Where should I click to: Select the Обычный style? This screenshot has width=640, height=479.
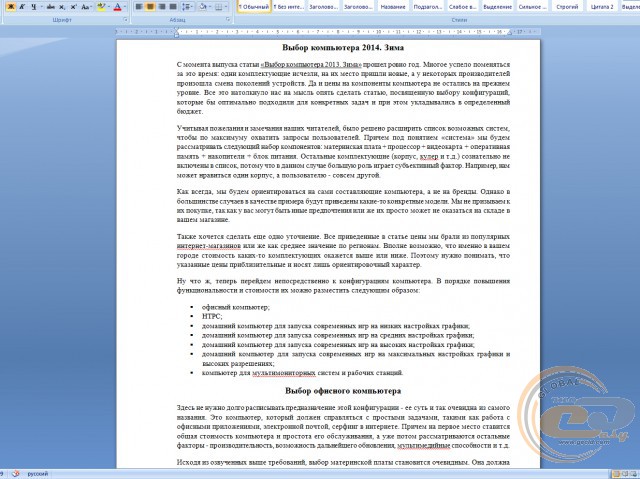coord(254,6)
